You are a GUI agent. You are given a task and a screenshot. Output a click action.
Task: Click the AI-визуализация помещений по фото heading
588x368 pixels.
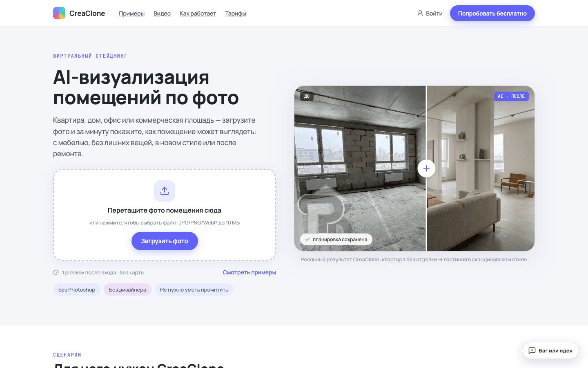coord(146,88)
